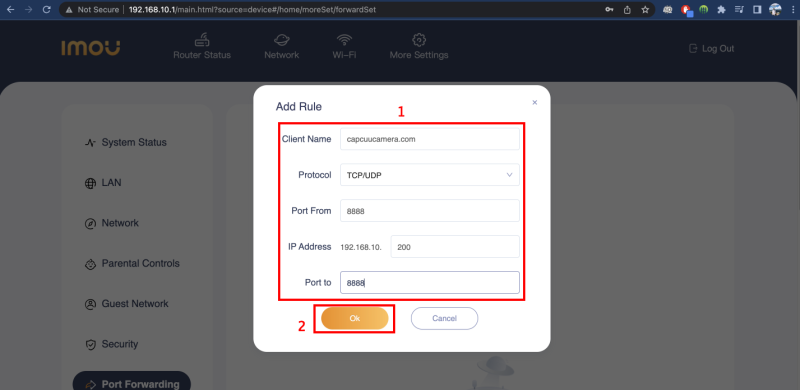Click the sidebar Network compass icon
Screen dimensions: 800x390
coord(90,224)
